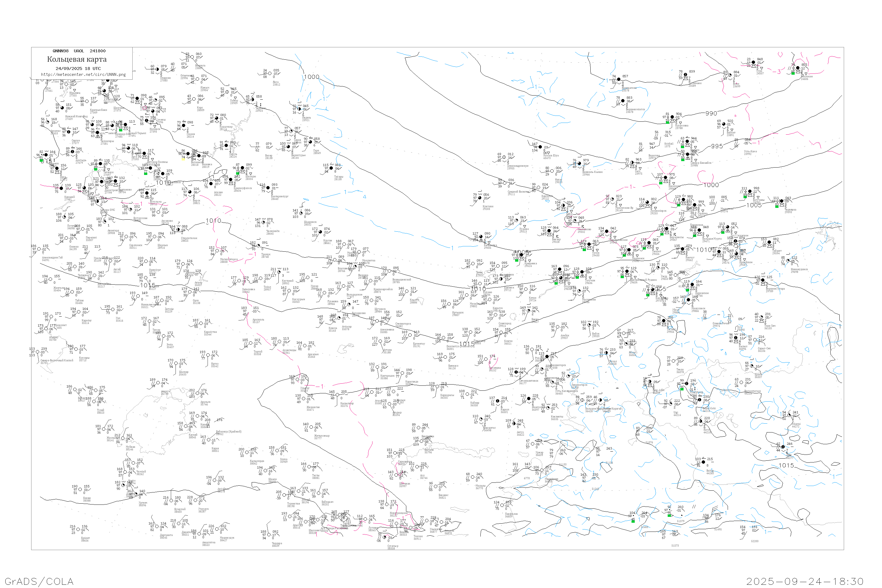Screen dimensions: 882x588
Task: Select the 1005 isobar label
Action: click(754, 205)
